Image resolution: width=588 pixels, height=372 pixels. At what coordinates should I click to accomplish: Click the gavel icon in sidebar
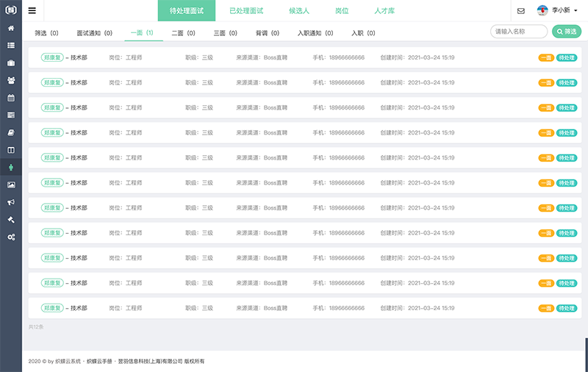click(11, 220)
